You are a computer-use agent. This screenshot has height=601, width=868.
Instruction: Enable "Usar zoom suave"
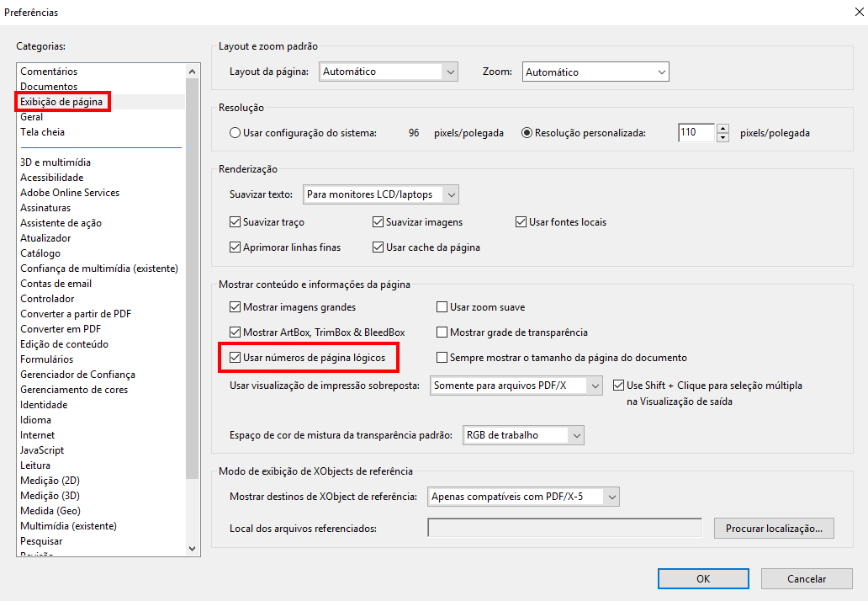coord(442,306)
